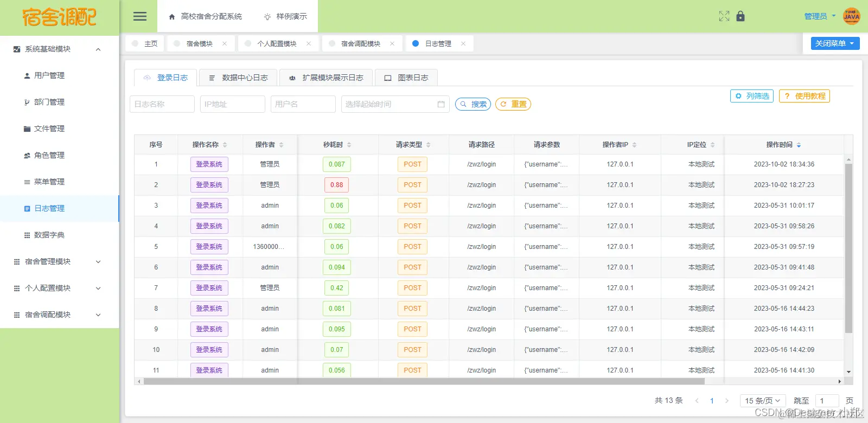Image resolution: width=868 pixels, height=423 pixels.
Task: Click 登录系统 tag in row 1
Action: click(x=209, y=164)
